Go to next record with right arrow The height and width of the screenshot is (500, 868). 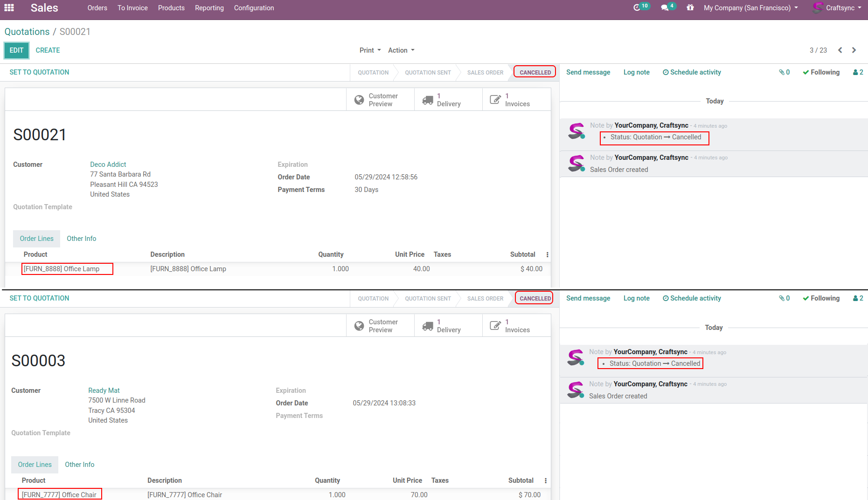point(854,50)
